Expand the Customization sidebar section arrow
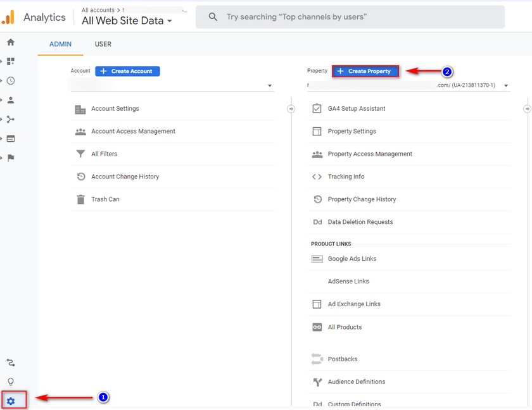Screen dimensions: 532x410 [1, 61]
